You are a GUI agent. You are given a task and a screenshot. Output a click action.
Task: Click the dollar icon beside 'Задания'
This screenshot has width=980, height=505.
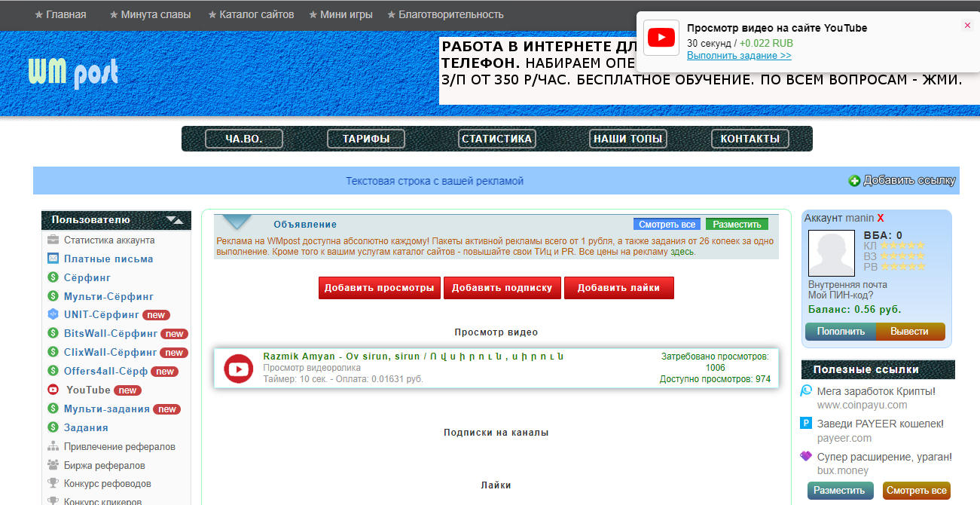pyautogui.click(x=53, y=427)
